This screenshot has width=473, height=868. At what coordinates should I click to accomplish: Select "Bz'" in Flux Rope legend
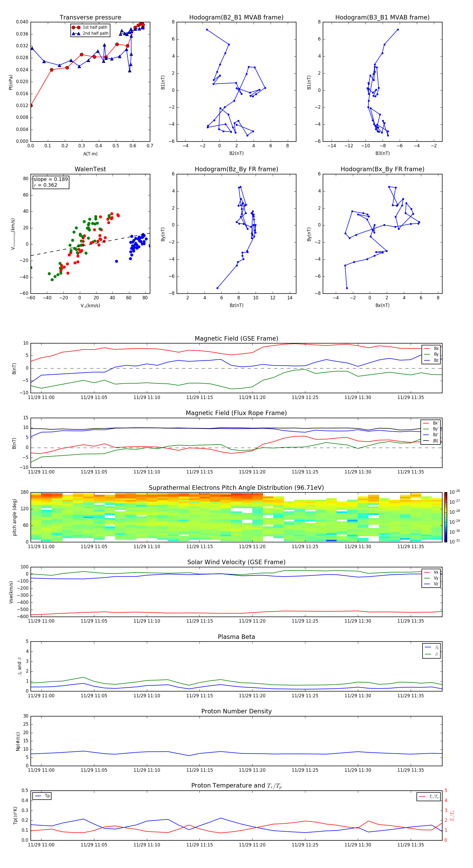pyautogui.click(x=431, y=435)
